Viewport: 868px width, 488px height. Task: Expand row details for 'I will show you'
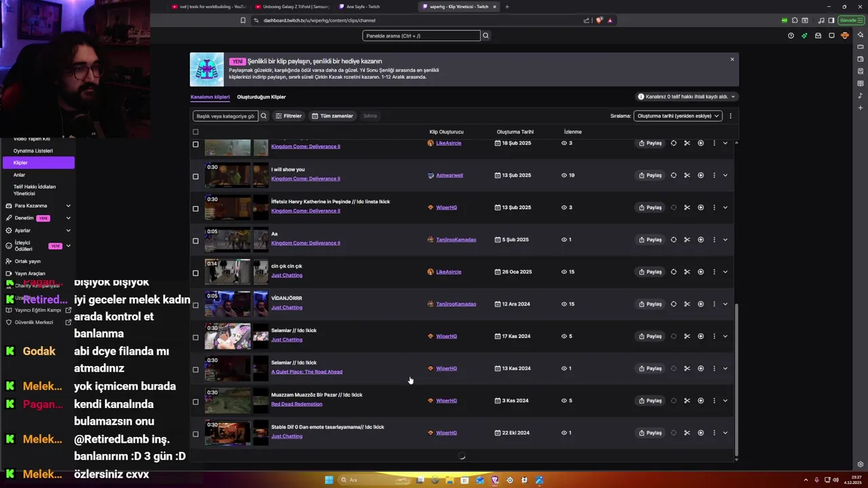725,175
